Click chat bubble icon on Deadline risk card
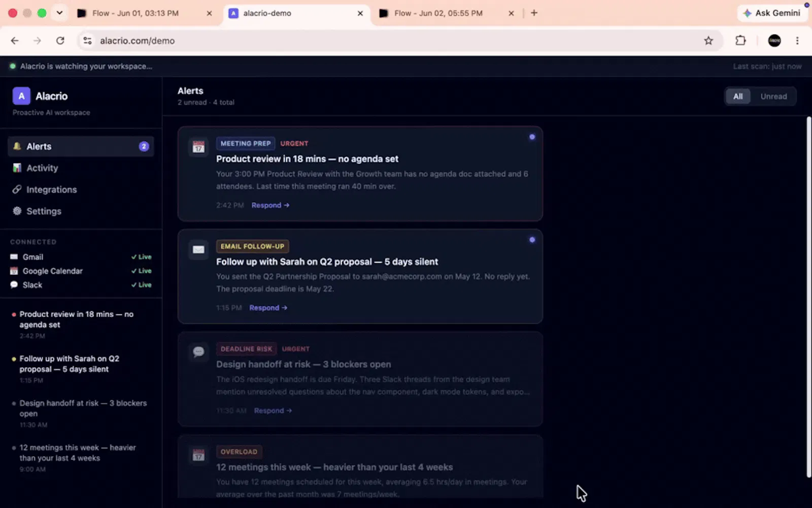Screen dimensions: 812x508 (198, 352)
